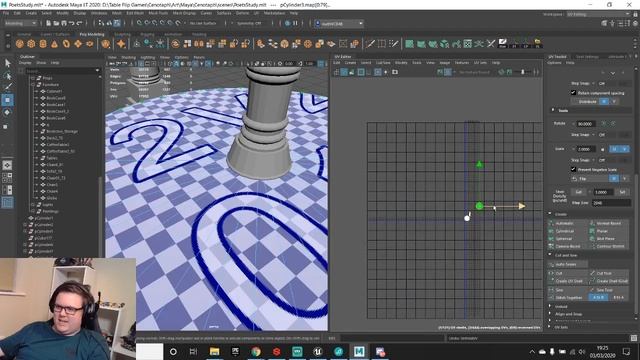Redo with the status line arrow
Viewport: 640px width, 360px height.
coord(79,23)
